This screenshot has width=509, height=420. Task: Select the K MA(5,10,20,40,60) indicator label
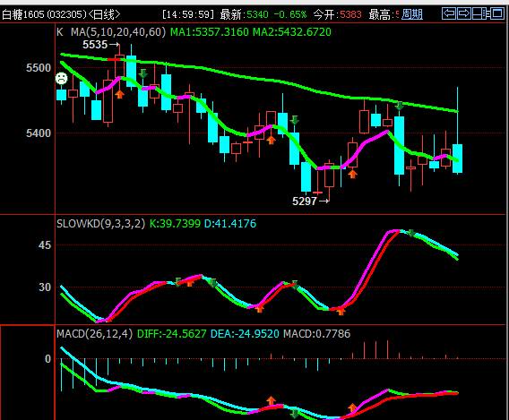point(111,32)
